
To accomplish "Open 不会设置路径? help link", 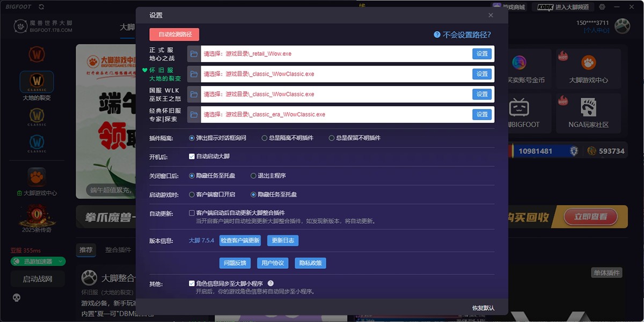I will pos(464,34).
